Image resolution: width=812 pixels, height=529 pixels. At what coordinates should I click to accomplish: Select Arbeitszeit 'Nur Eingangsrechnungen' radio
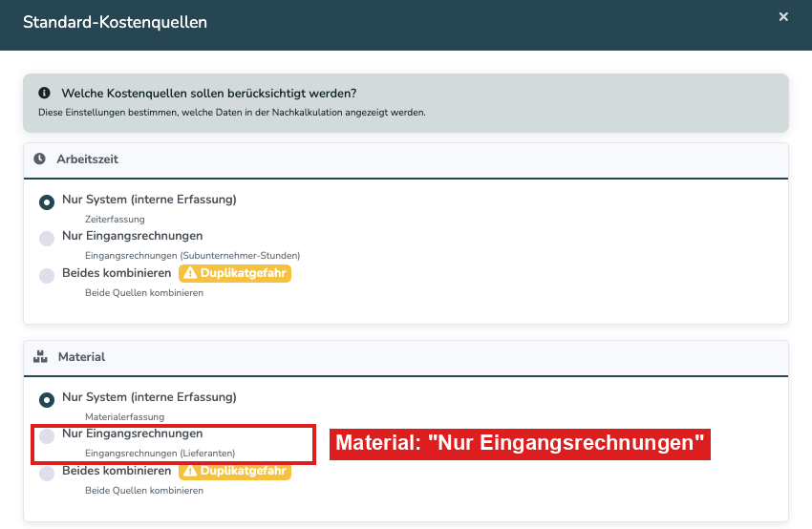(47, 238)
